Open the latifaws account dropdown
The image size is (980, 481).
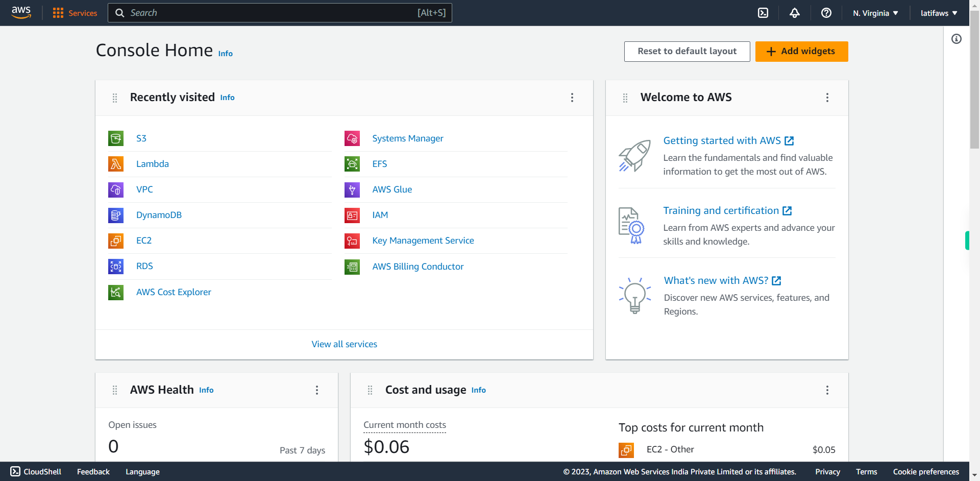939,13
